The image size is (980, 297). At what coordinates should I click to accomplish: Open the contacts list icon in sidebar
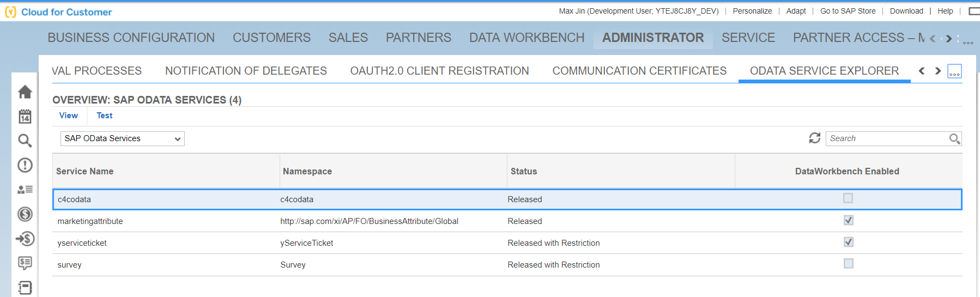pyautogui.click(x=25, y=190)
